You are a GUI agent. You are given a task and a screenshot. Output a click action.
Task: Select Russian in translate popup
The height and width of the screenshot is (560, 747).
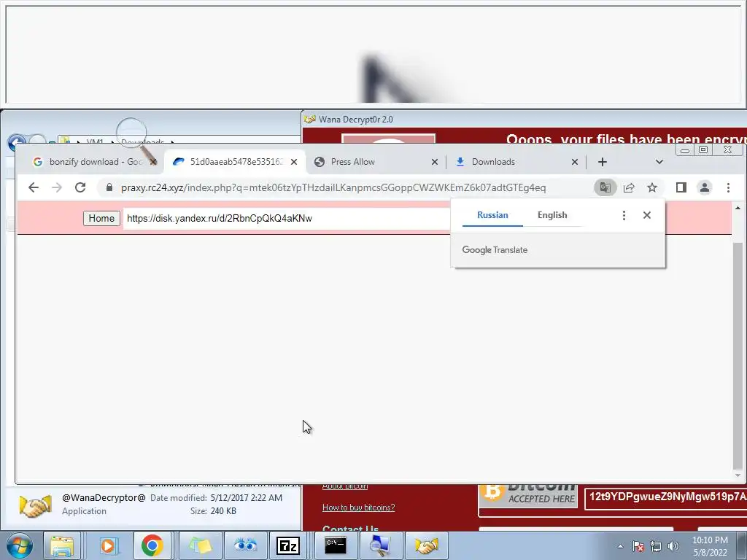[492, 215]
